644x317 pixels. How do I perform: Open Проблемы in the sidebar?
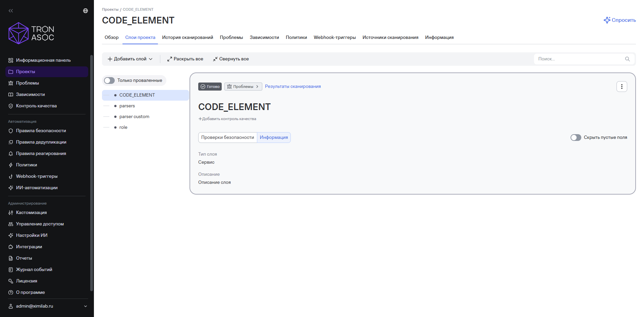(47, 83)
